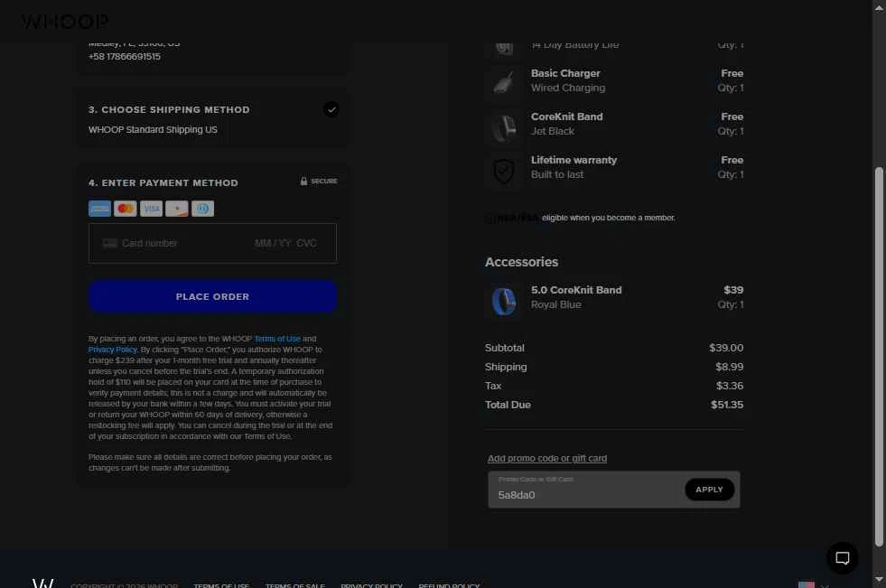Expand the Choose Shipping Method section

[x=212, y=118]
